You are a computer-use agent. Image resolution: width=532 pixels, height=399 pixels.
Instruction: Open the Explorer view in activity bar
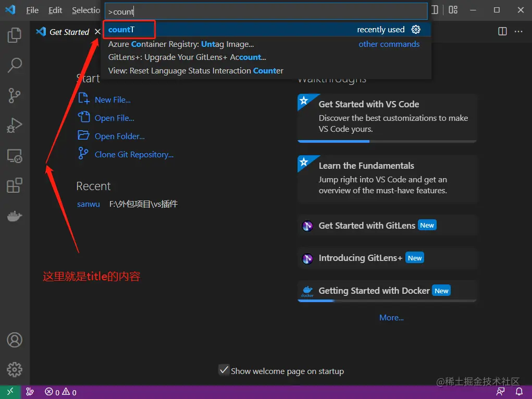(x=15, y=35)
